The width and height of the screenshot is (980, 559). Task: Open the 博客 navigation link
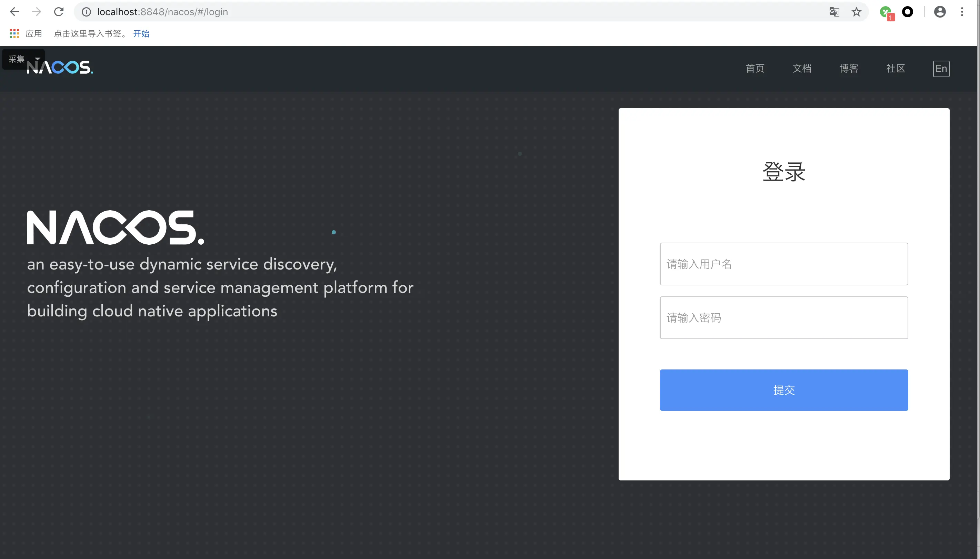click(x=849, y=69)
